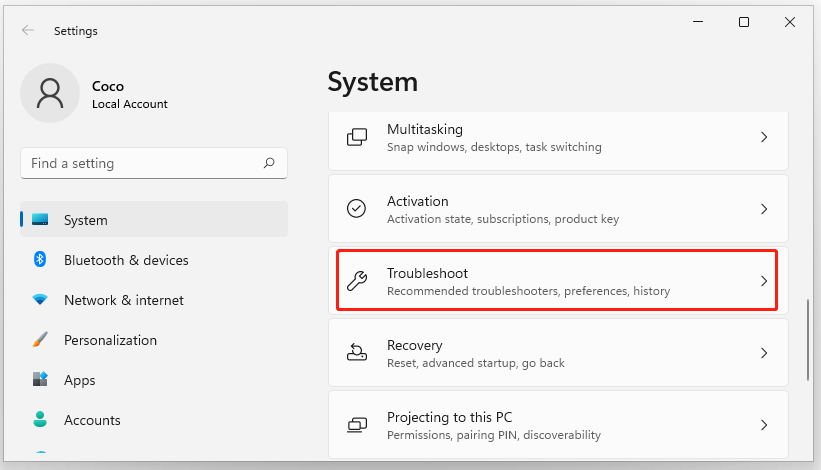Click the Accounts person icon
This screenshot has width=821, height=470.
point(40,420)
